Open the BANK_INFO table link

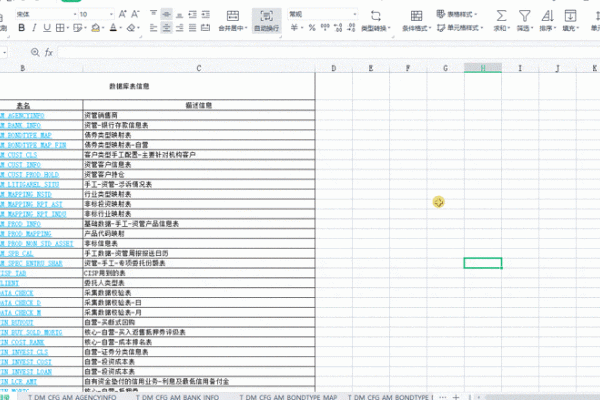pyautogui.click(x=20, y=125)
